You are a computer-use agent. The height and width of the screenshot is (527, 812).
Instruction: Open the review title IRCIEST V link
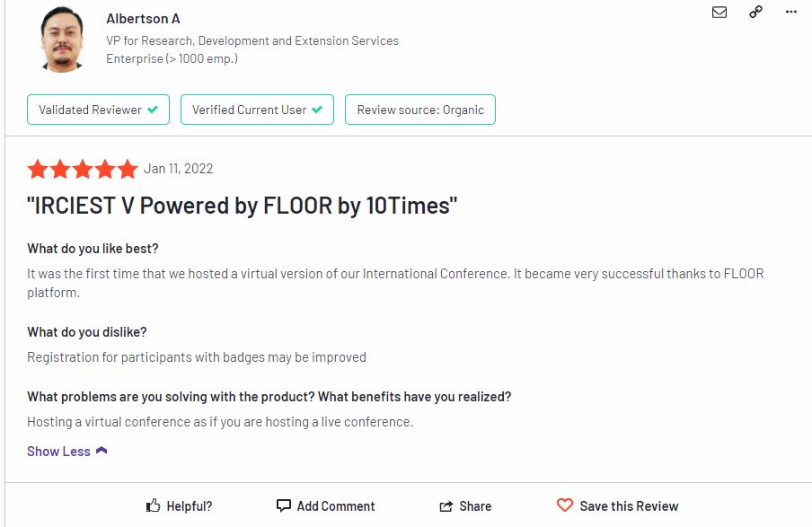[x=243, y=206]
